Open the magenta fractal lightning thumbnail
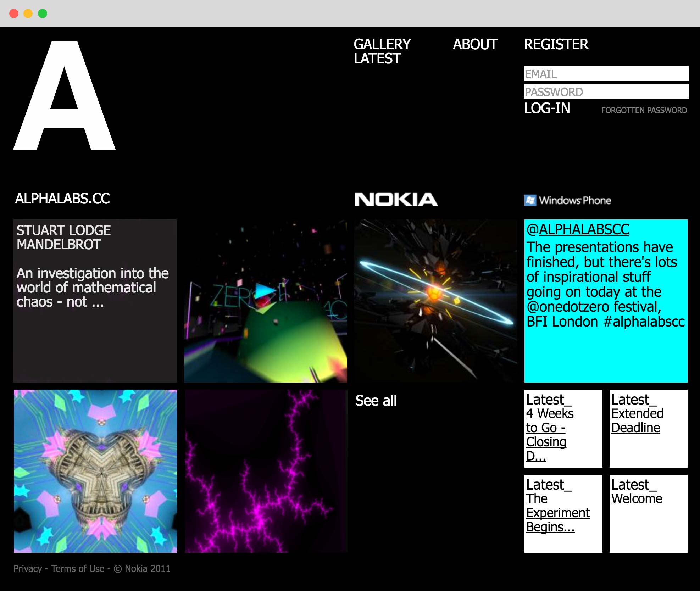This screenshot has height=591, width=700. point(266,471)
